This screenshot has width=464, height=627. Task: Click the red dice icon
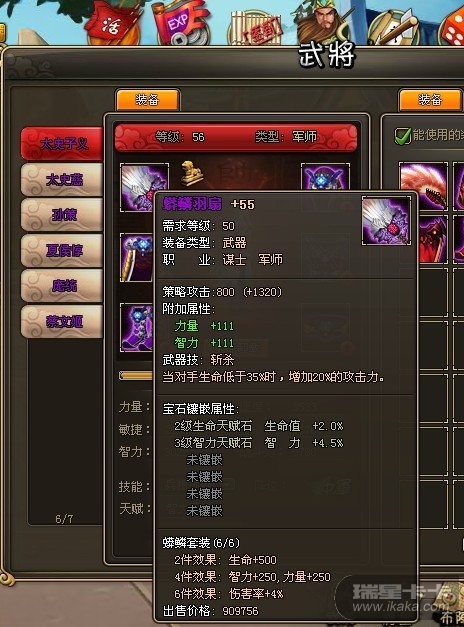click(x=452, y=29)
